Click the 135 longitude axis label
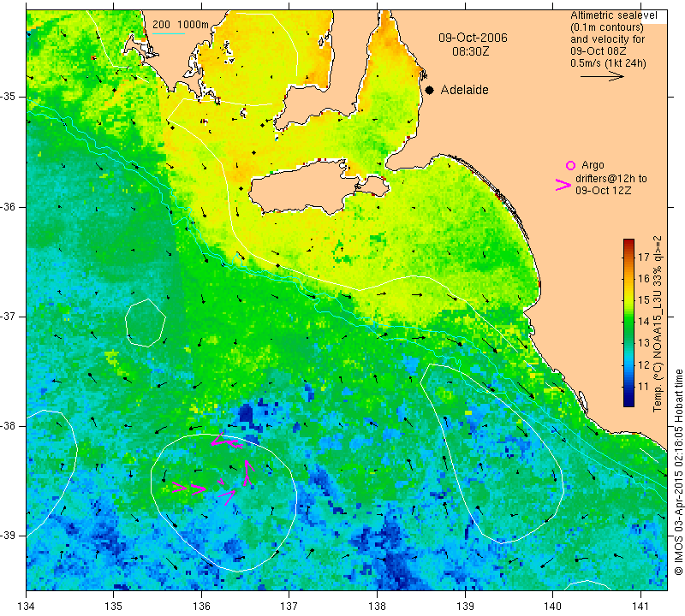The height and width of the screenshot is (616, 685). tap(114, 606)
